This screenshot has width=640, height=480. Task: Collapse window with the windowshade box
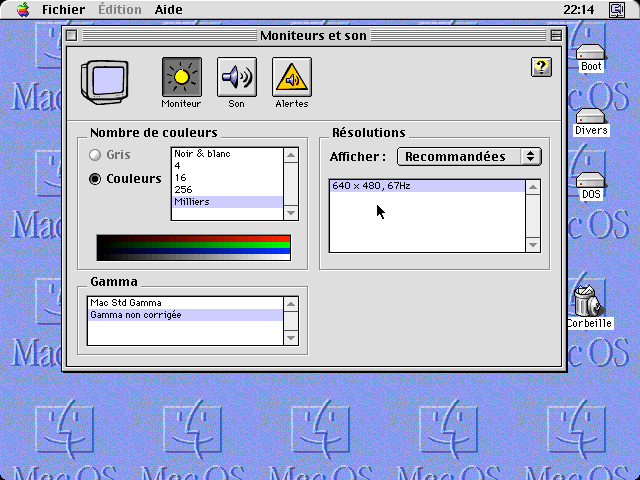tap(556, 36)
